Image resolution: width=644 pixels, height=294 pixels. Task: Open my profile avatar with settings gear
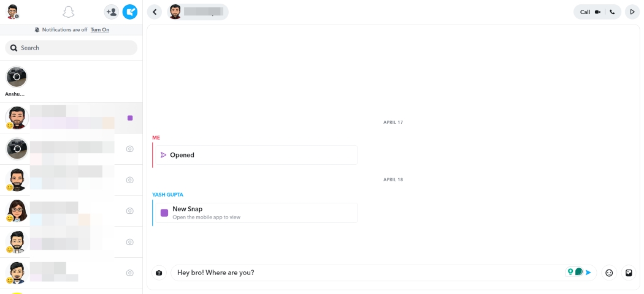point(13,12)
